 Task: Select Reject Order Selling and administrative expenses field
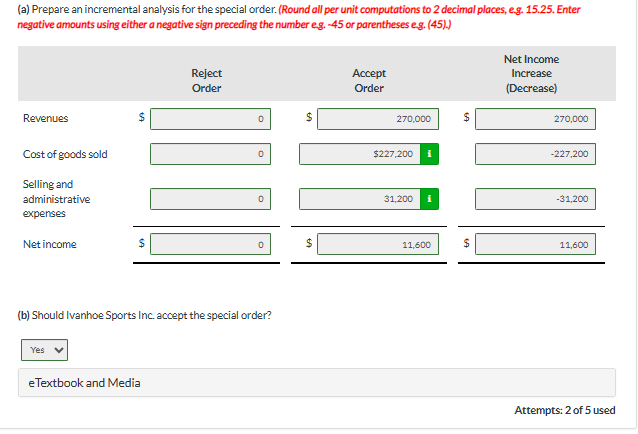[210, 199]
